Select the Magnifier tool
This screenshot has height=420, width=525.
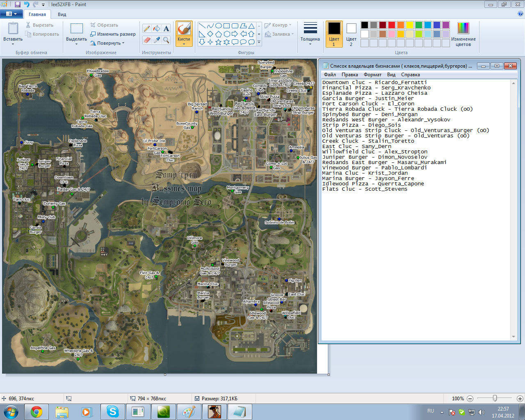166,40
